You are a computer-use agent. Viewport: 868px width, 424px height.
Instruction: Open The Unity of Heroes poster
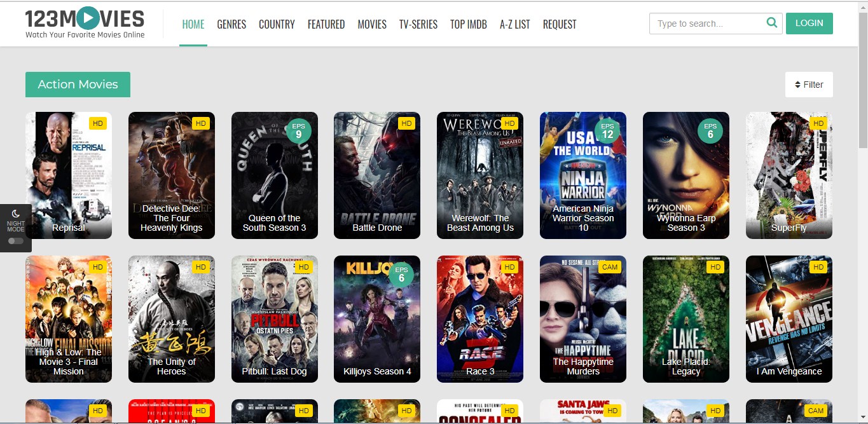pos(172,319)
